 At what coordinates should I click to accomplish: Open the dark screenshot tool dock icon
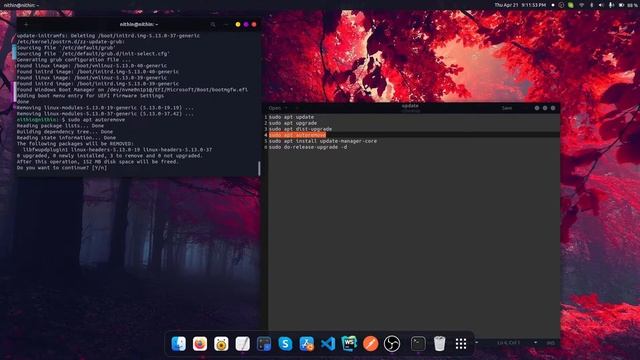(x=264, y=344)
